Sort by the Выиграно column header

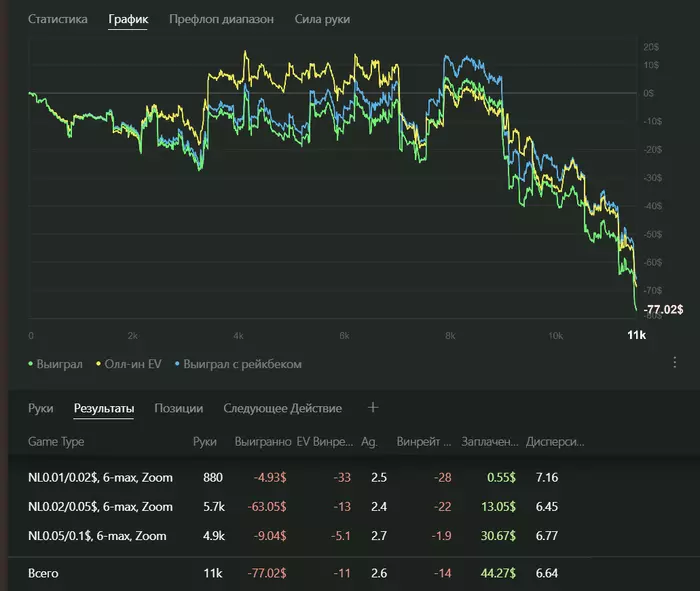(x=261, y=441)
